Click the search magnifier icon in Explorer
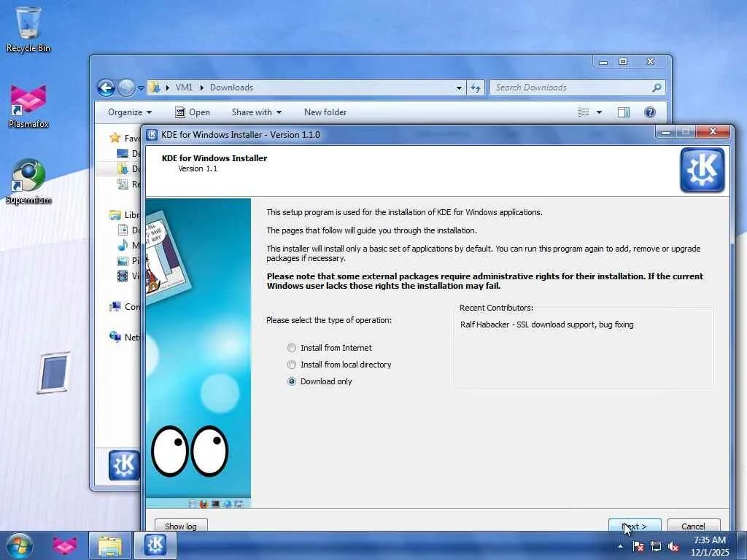The image size is (747, 560). 657,87
